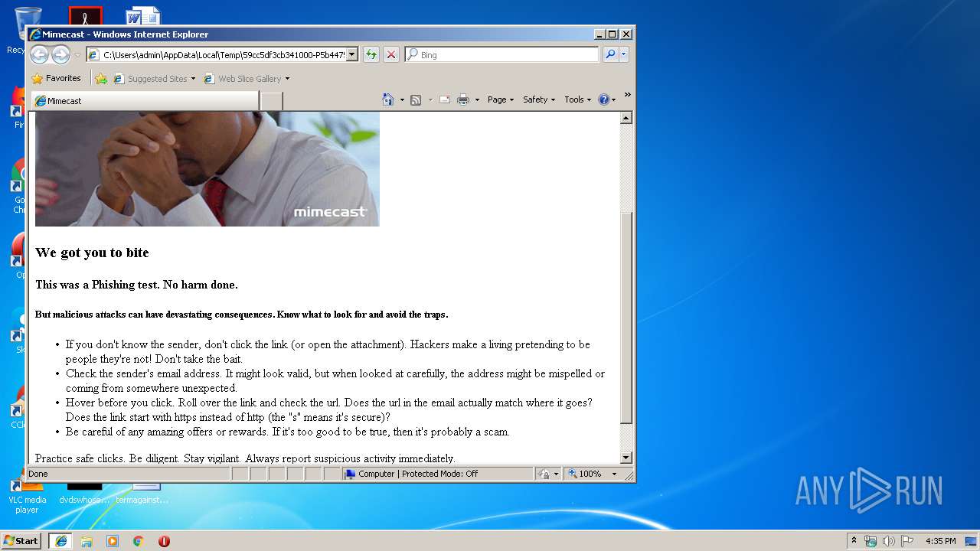980x551 pixels.
Task: Click the Action Center flag tray icon
Action: tap(906, 541)
